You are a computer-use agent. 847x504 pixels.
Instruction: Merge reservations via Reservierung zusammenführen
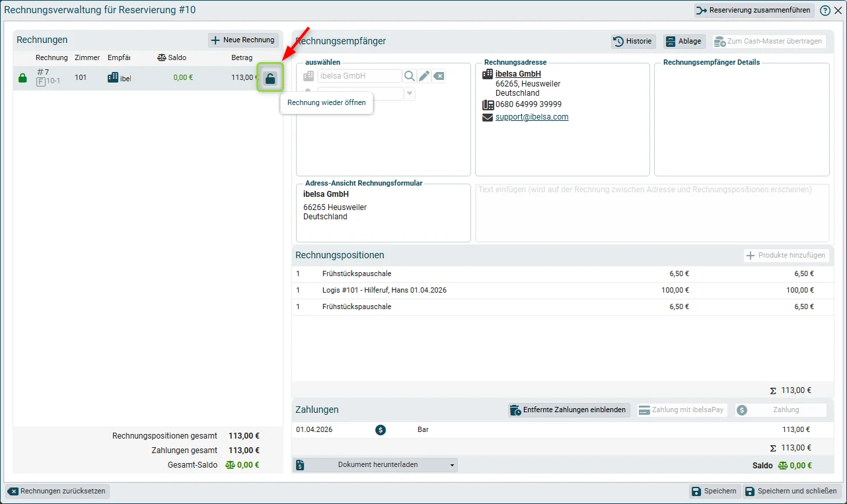tap(754, 11)
